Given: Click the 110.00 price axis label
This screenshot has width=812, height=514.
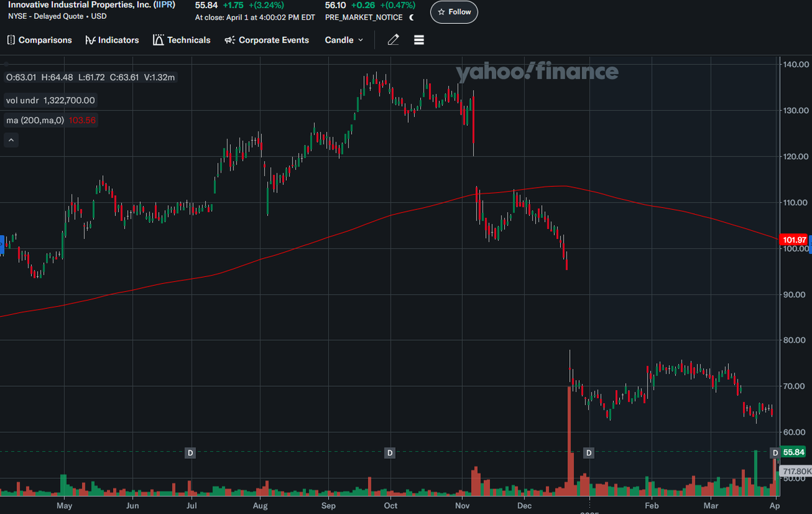Looking at the screenshot, I should click(x=794, y=202).
